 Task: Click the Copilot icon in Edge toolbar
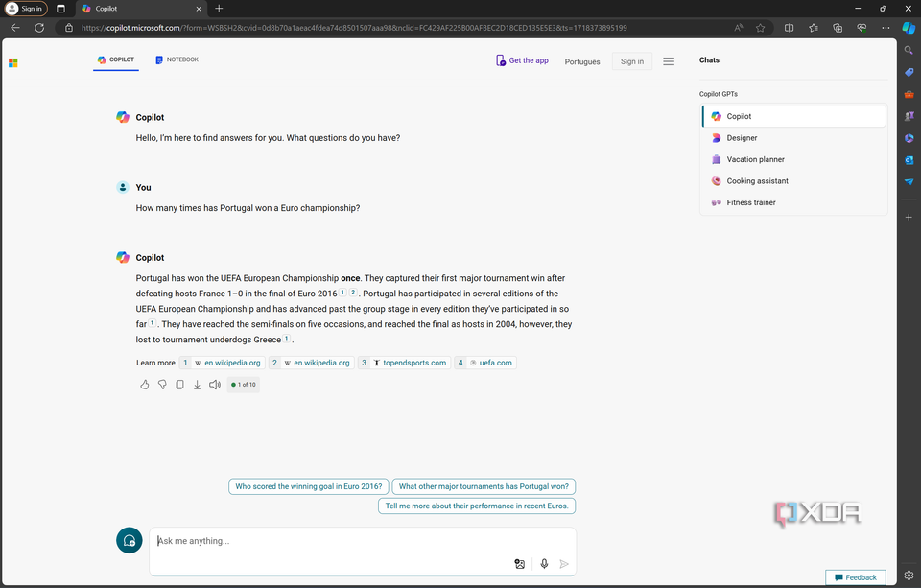coord(909,28)
